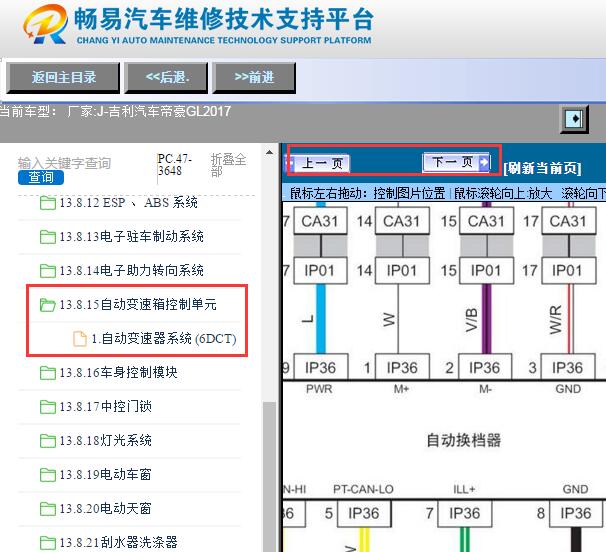
Task: Click connector IP36 pin 7 box
Action: 465,513
